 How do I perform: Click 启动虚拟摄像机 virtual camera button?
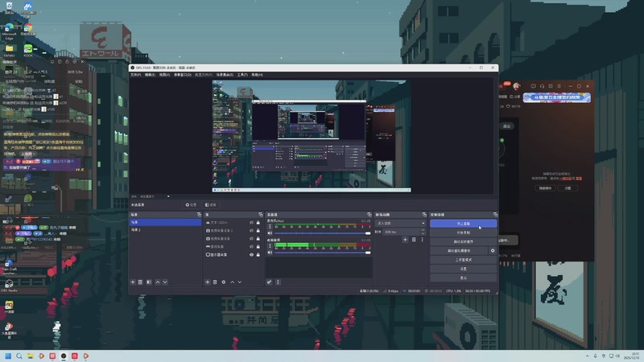(459, 251)
